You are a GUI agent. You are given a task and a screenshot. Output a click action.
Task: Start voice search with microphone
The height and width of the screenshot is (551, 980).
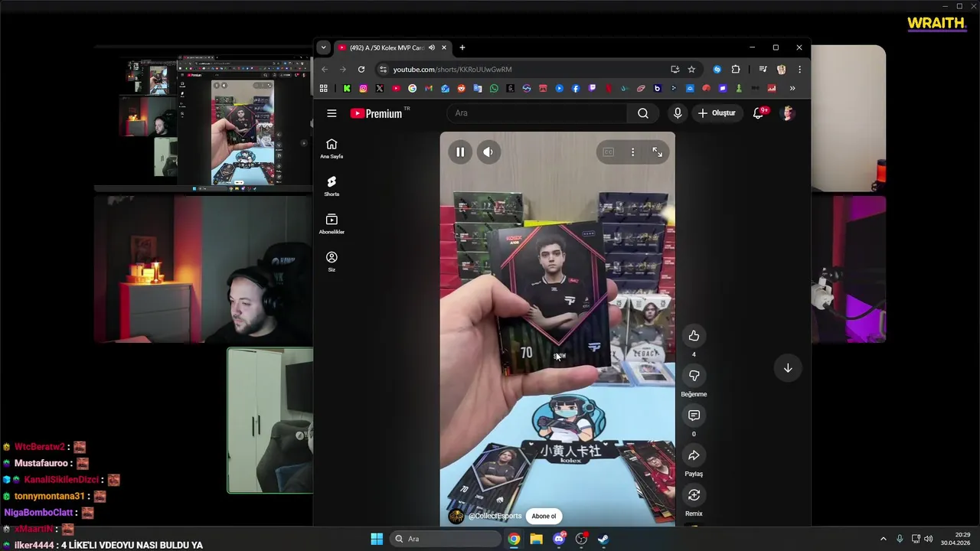coord(678,113)
